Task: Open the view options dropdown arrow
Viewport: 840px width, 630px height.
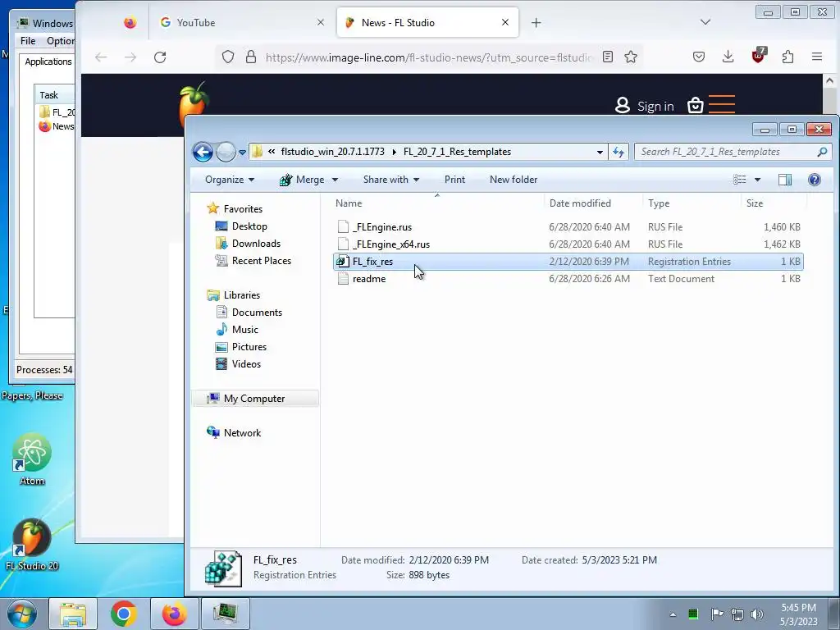Action: click(x=757, y=180)
